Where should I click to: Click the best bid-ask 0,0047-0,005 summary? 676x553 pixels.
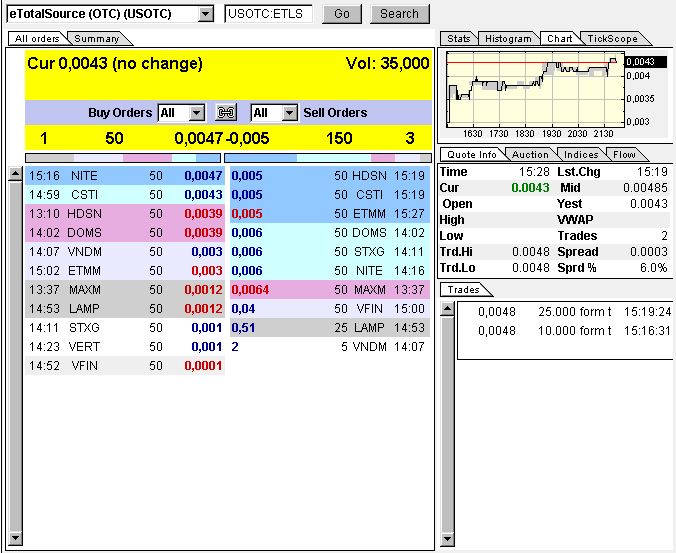(222, 138)
